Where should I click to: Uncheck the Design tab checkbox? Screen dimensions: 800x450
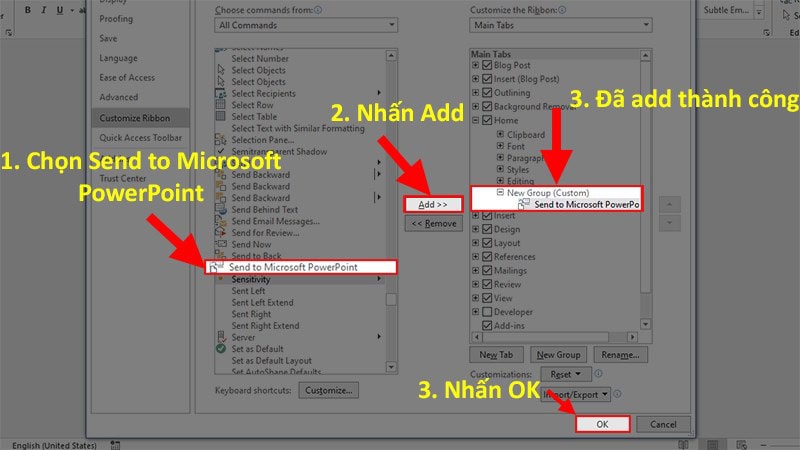[487, 229]
